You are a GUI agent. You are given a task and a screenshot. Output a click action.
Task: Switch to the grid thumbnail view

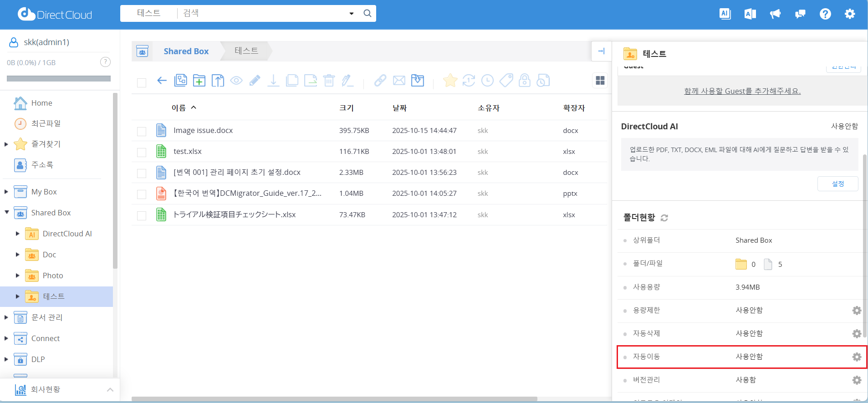coord(600,81)
